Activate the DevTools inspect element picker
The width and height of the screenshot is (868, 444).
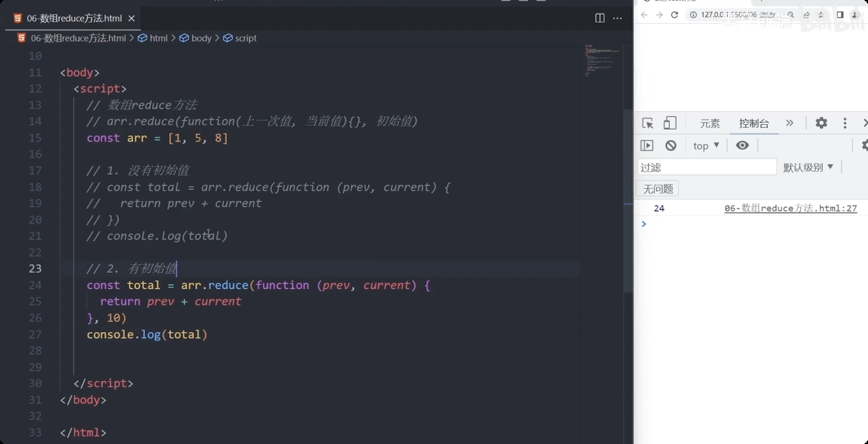pyautogui.click(x=647, y=123)
